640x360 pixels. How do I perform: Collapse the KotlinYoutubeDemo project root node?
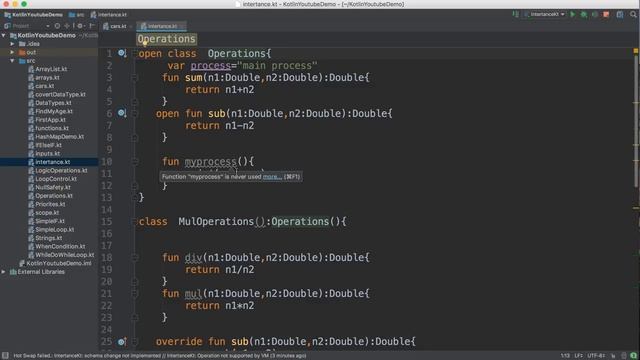(x=4, y=36)
